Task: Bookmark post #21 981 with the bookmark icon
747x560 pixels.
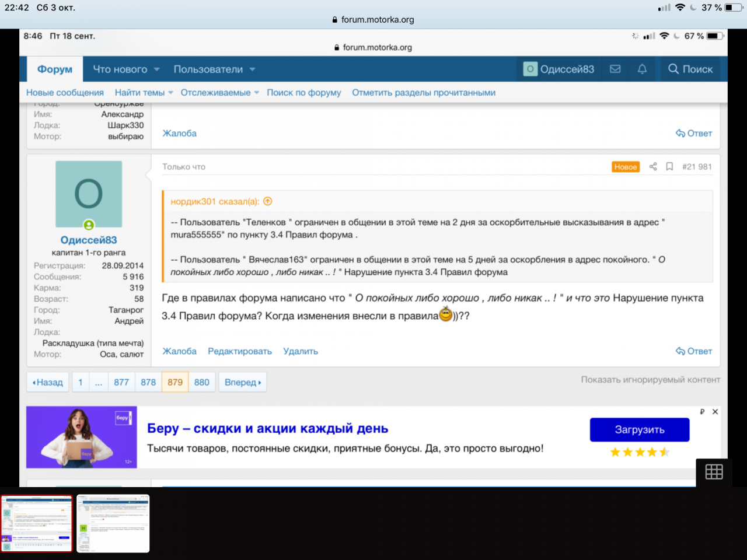Action: tap(669, 167)
